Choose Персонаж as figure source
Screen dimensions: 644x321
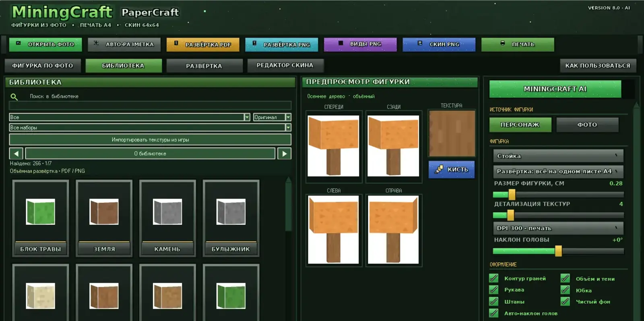520,125
